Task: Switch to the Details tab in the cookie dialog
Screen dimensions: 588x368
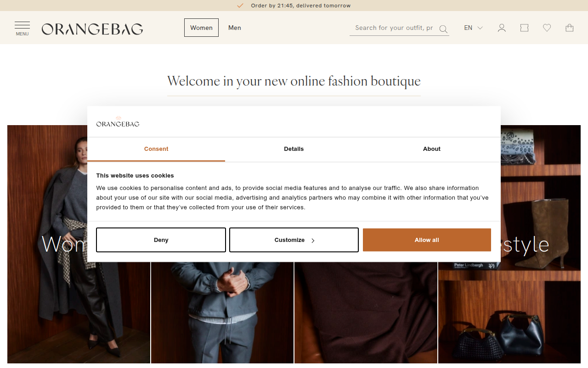Action: coord(294,149)
